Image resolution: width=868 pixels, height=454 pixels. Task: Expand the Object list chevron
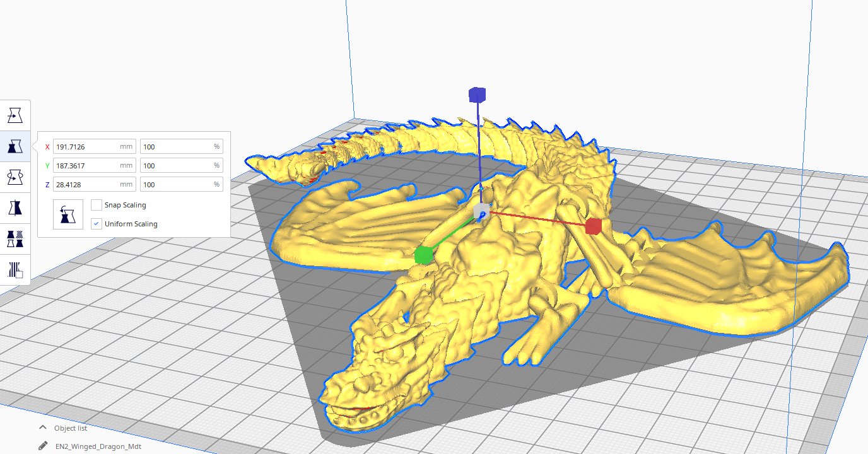click(42, 428)
